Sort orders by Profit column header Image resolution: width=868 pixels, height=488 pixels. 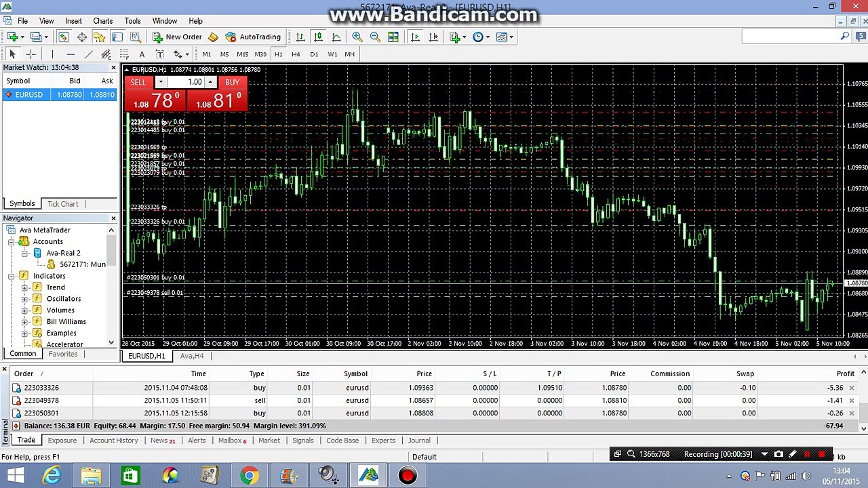coord(845,373)
